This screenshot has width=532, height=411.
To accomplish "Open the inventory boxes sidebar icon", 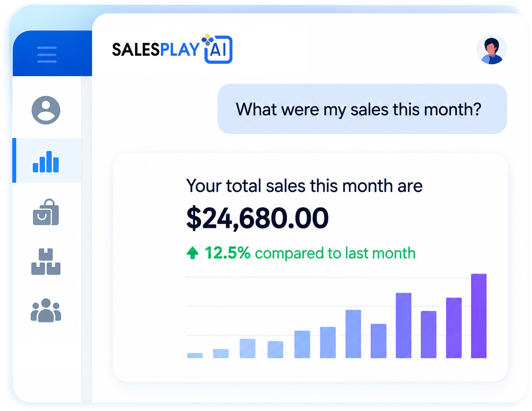I will [x=46, y=262].
